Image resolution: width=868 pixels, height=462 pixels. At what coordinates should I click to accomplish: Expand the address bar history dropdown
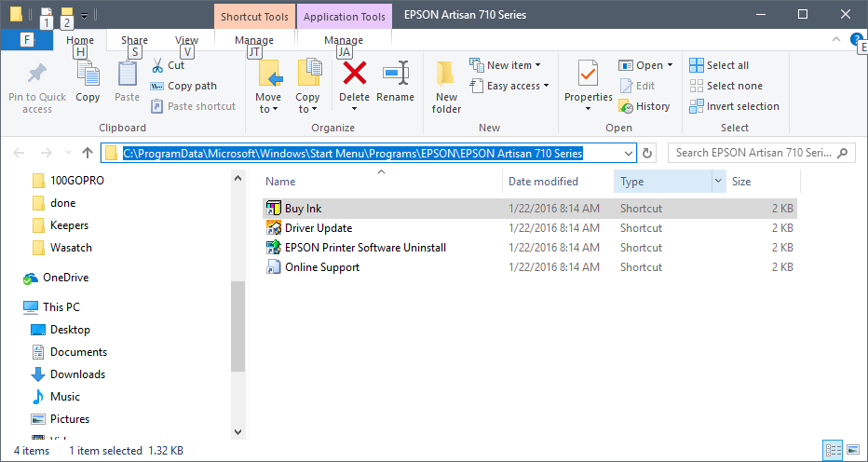tap(629, 153)
